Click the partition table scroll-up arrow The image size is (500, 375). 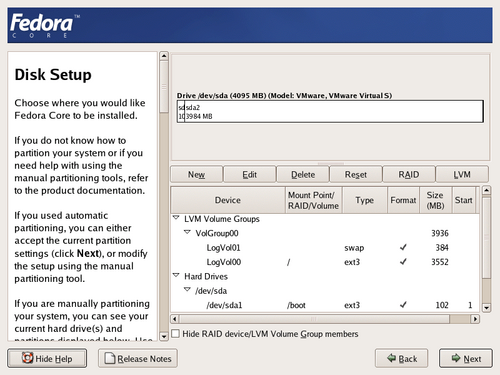pos(487,190)
